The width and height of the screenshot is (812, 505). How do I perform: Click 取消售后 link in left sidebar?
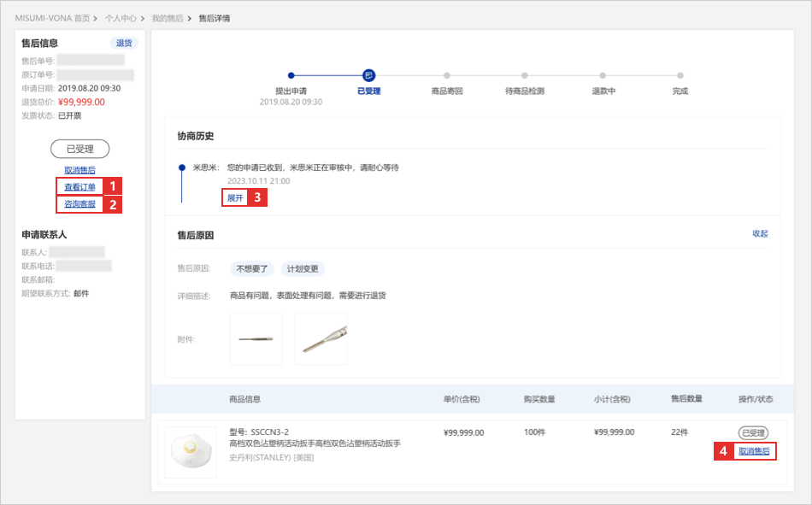click(79, 170)
